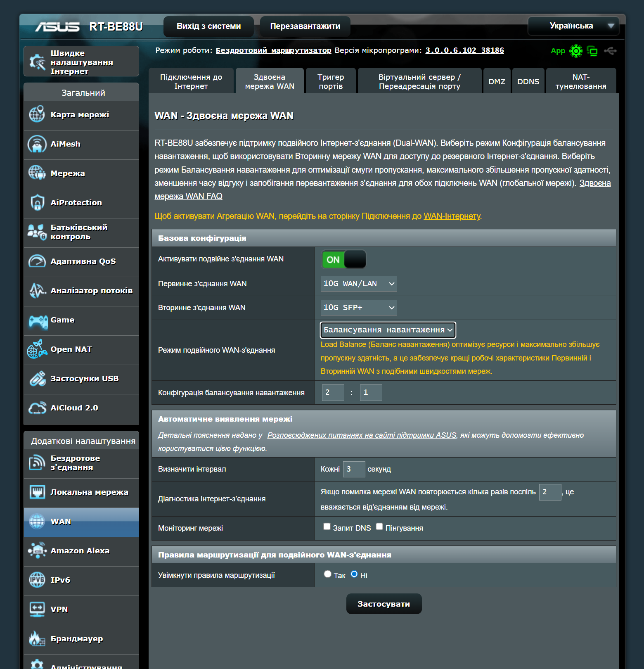Open the Amazon Alexa icon
This screenshot has width=644, height=669.
click(x=37, y=550)
